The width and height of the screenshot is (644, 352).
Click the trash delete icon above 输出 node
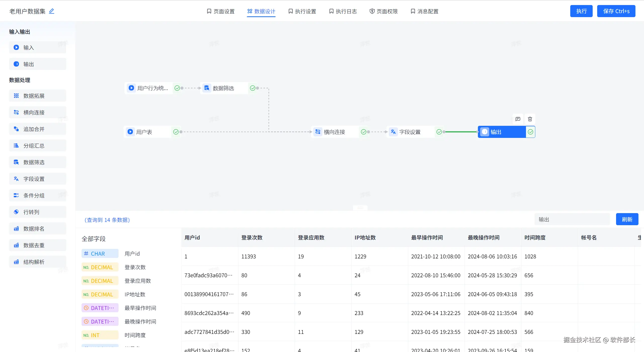point(530,119)
